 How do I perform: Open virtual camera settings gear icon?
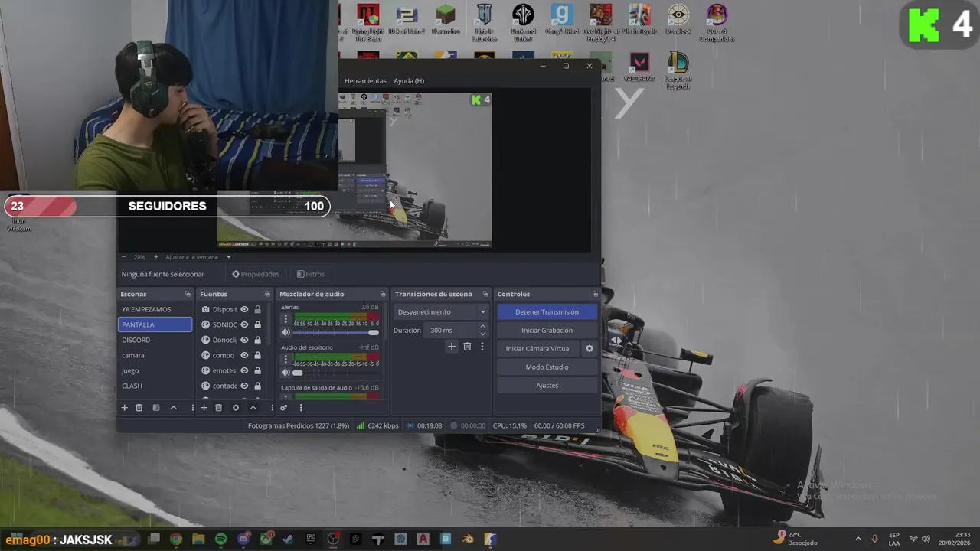[x=590, y=349]
